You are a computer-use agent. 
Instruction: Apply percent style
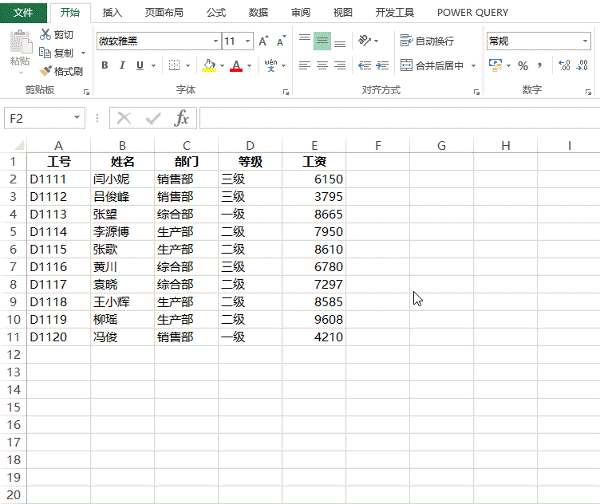523,65
